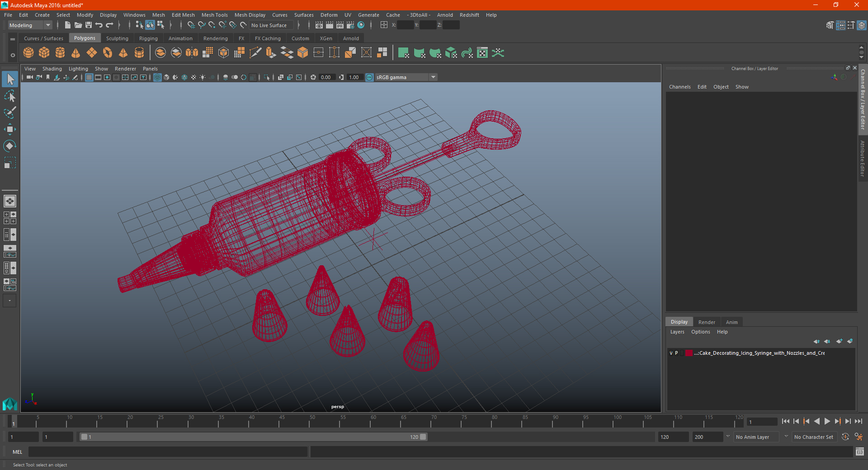This screenshot has width=868, height=470.
Task: Activate the Paint Selection tool
Action: point(10,113)
